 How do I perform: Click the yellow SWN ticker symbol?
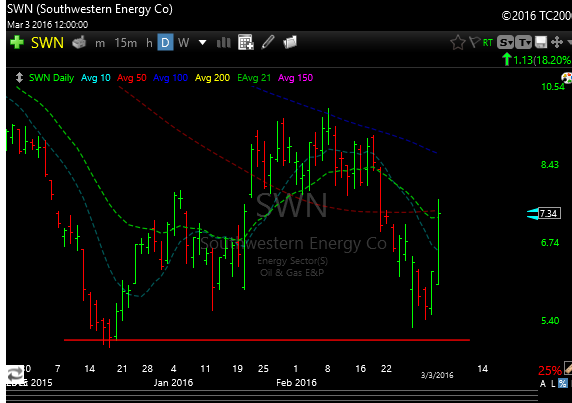tap(47, 43)
